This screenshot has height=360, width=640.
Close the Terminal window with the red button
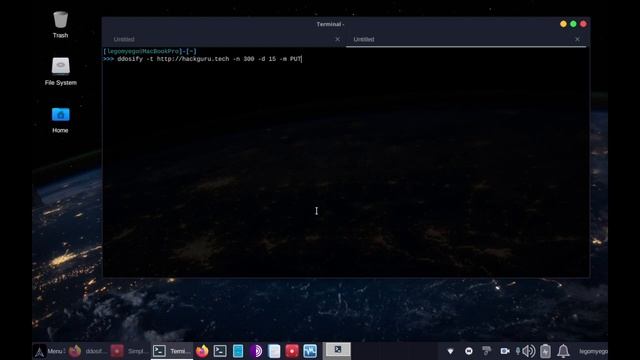click(x=583, y=24)
